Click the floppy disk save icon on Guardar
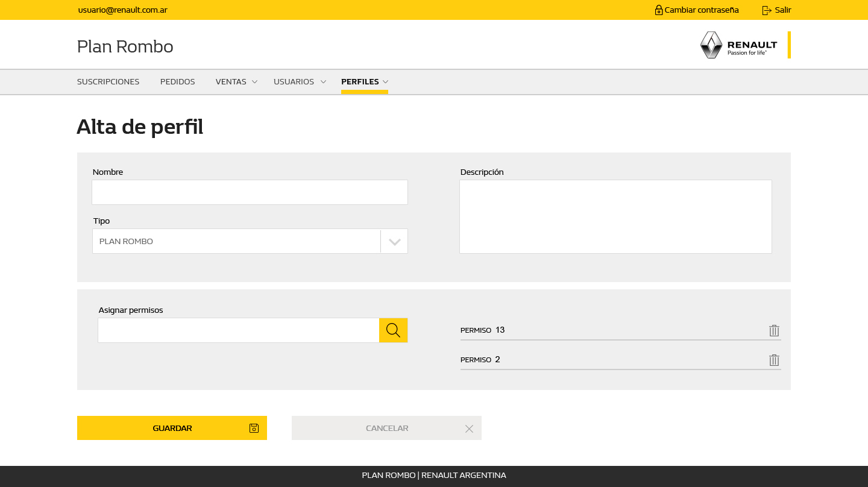Screen dimensions: 868x487 [254, 428]
